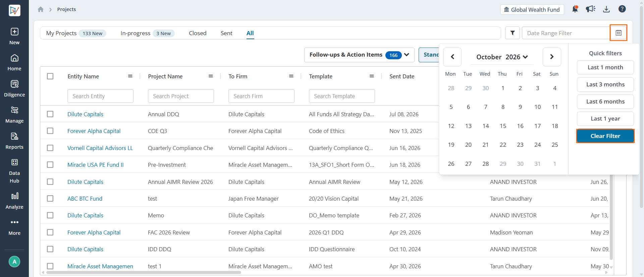Open the announcements megaphone icon
The height and width of the screenshot is (277, 644).
pyautogui.click(x=591, y=9)
